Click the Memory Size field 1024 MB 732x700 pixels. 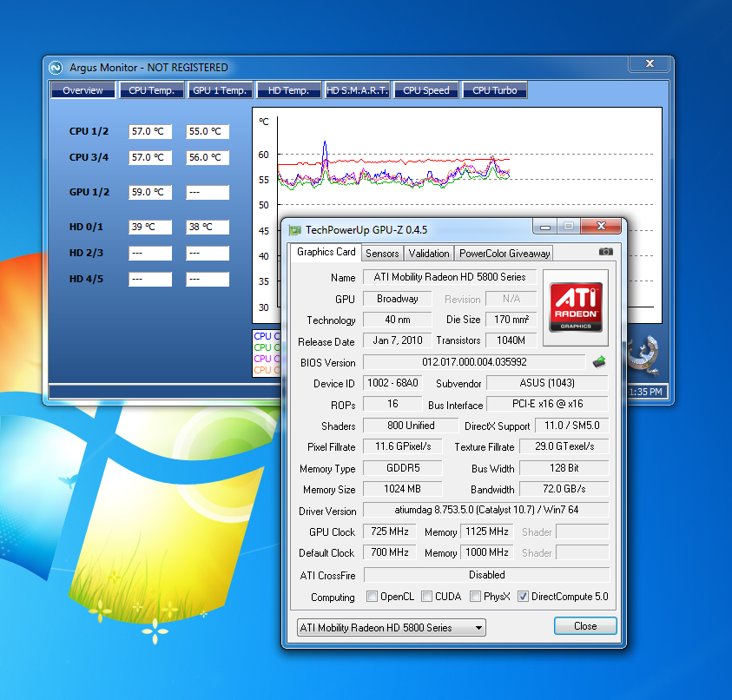coord(402,489)
